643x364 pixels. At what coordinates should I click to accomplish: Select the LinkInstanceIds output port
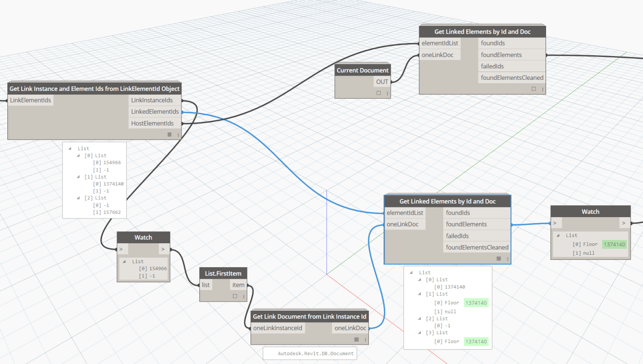[155, 100]
